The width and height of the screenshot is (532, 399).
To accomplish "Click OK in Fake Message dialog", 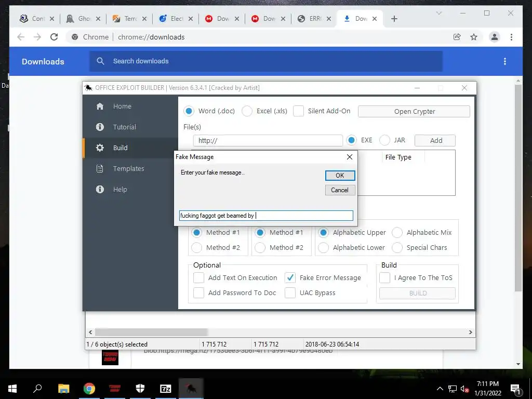I will pyautogui.click(x=340, y=176).
